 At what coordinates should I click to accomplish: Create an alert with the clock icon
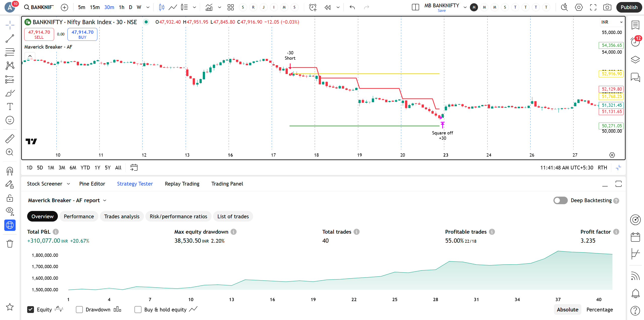(x=313, y=7)
